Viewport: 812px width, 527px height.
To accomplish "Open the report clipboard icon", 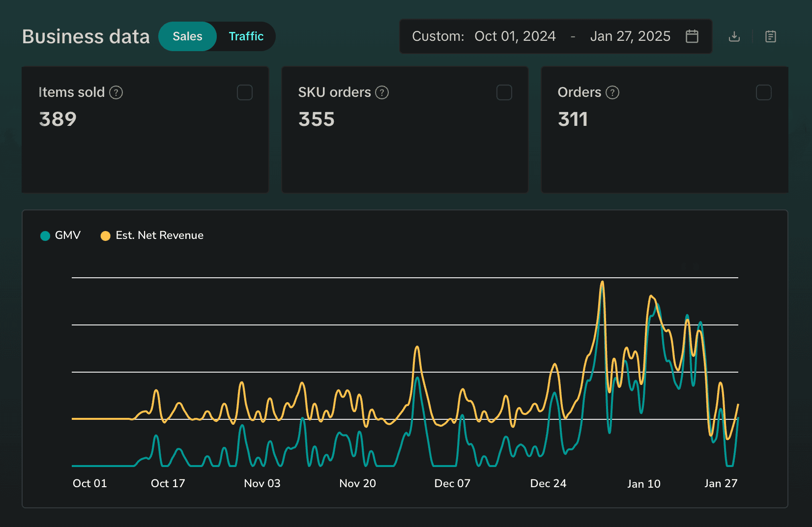I will (x=771, y=36).
